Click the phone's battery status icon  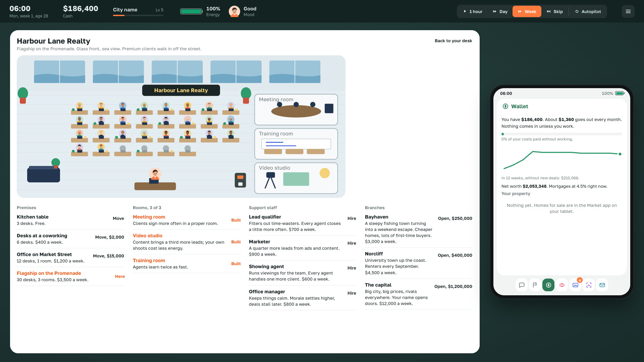[620, 94]
